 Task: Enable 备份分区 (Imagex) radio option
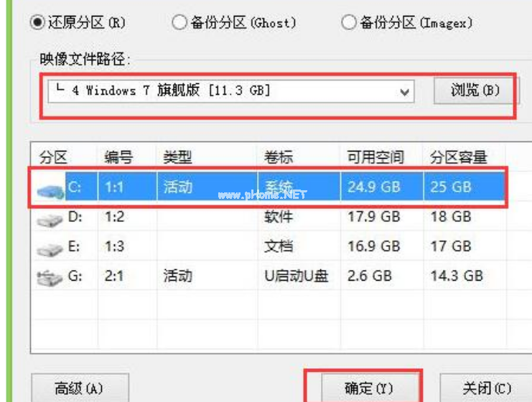348,23
